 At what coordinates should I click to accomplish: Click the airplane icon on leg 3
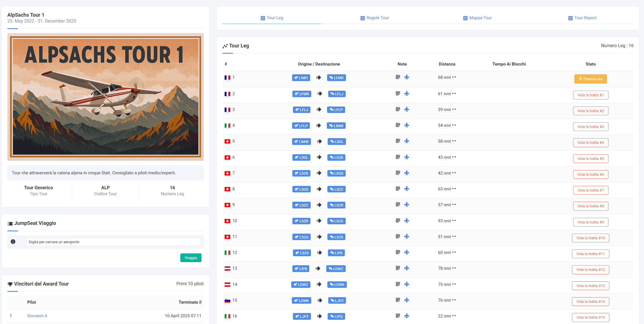point(406,109)
